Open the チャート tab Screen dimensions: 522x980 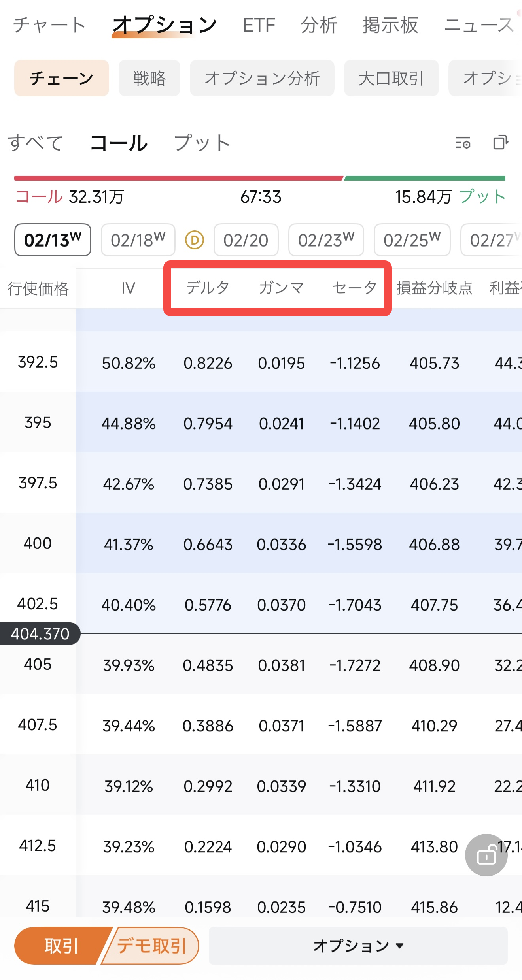[x=49, y=25]
